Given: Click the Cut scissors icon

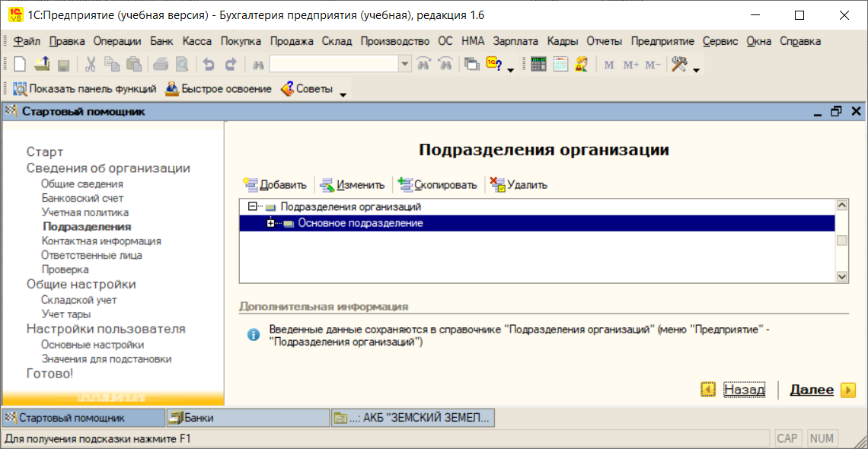Looking at the screenshot, I should [x=91, y=64].
